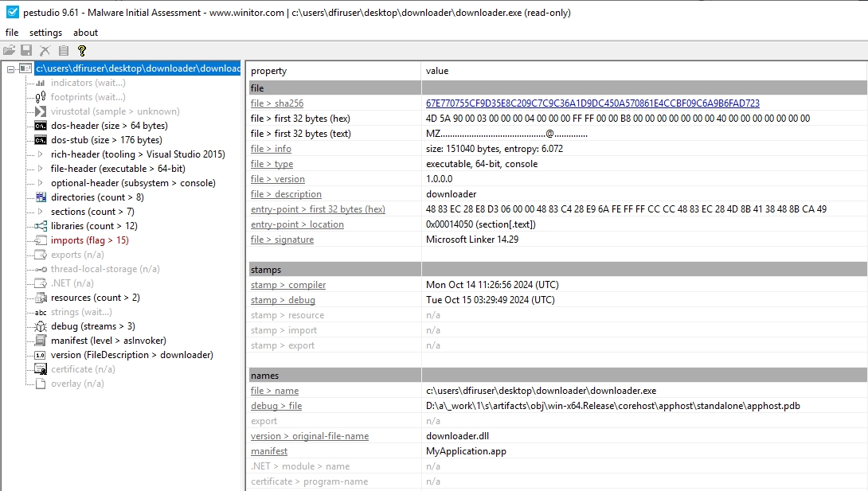
Task: Click the manifest document icon
Action: tap(41, 341)
